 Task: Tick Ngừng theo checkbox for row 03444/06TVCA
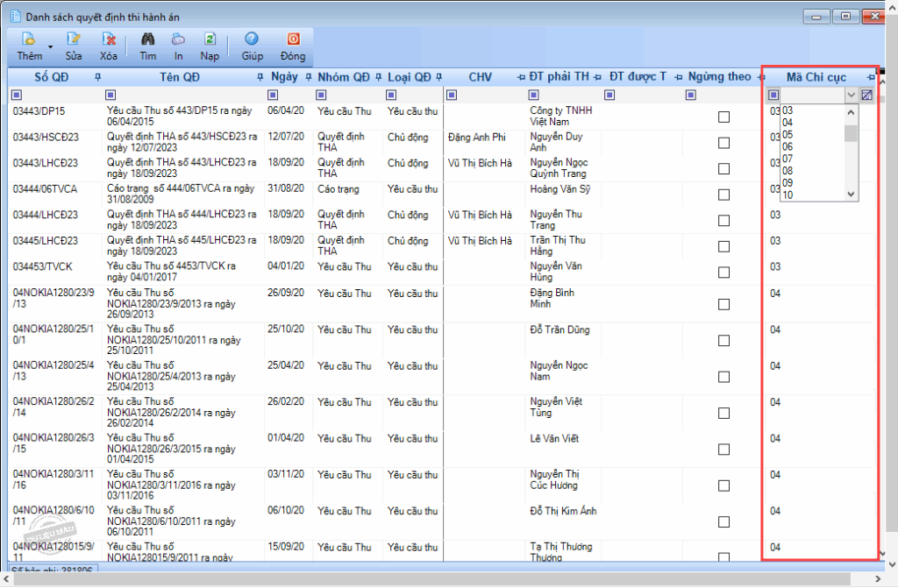723,195
